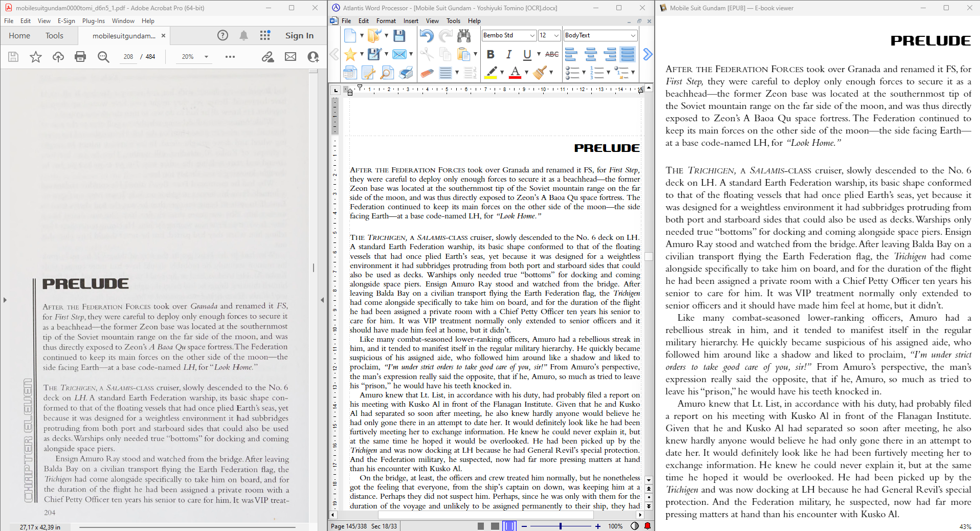
Task: Toggle strikethrough ABC in Atlantis
Action: [552, 54]
